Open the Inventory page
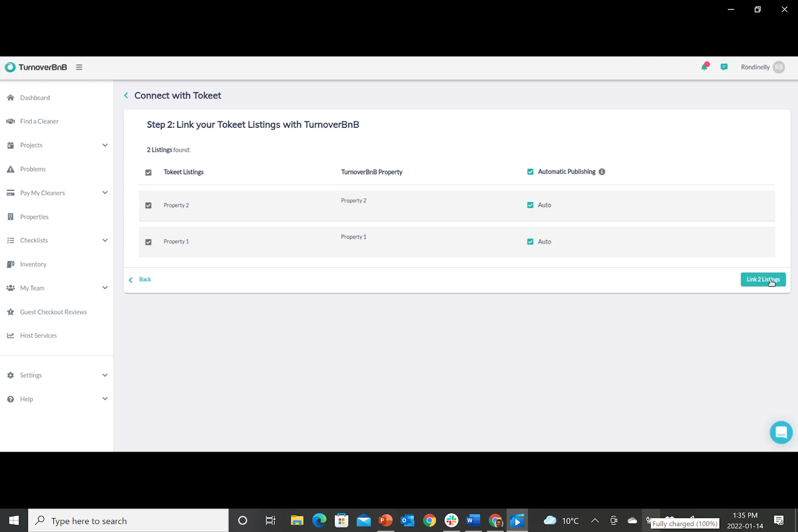Image resolution: width=798 pixels, height=532 pixels. (x=33, y=264)
